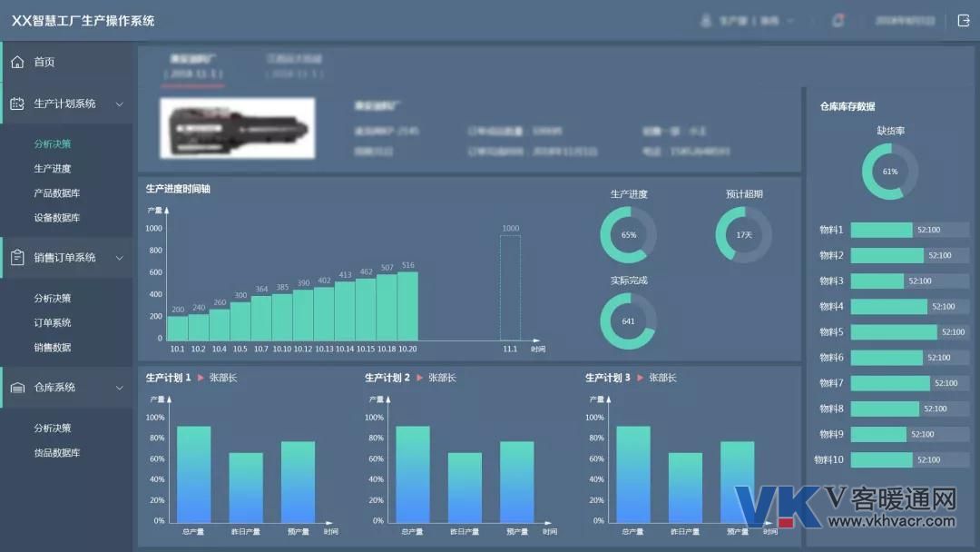The height and width of the screenshot is (552, 980).
Task: Click the warehouse icon for 仓库系统
Action: (x=17, y=388)
